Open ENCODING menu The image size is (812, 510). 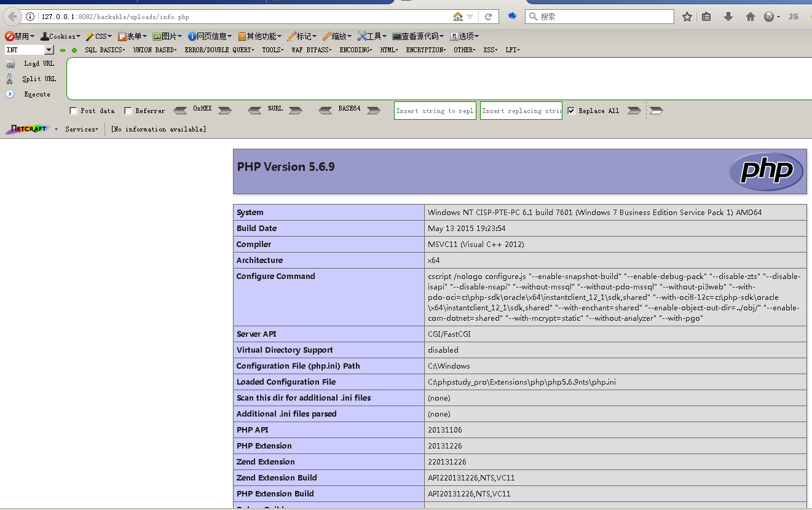coord(356,50)
